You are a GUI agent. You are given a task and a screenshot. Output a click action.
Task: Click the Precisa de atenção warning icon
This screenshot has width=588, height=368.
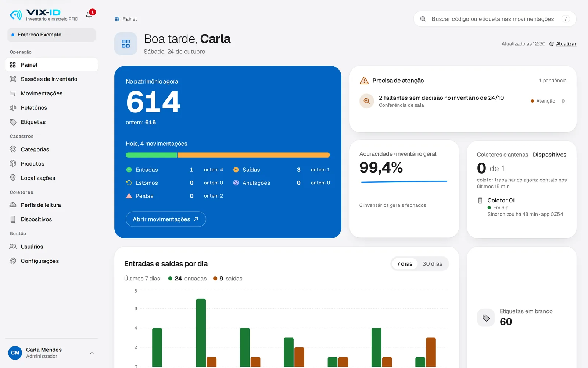364,81
